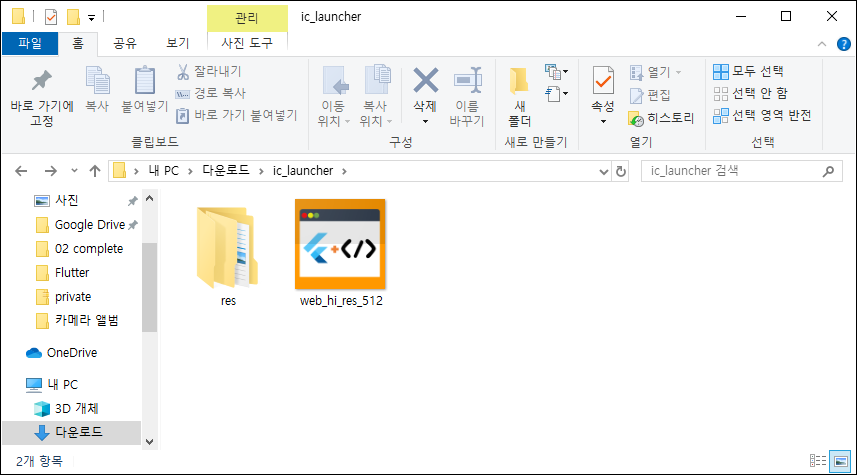Screen dimensions: 857x475
Task: Click 다운로드 in the address path
Action: tap(226, 171)
